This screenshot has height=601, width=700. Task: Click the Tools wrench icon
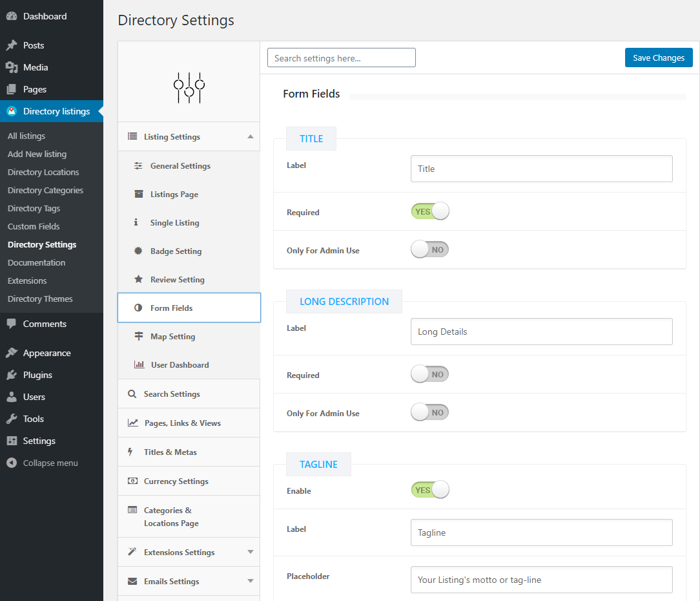(x=12, y=419)
